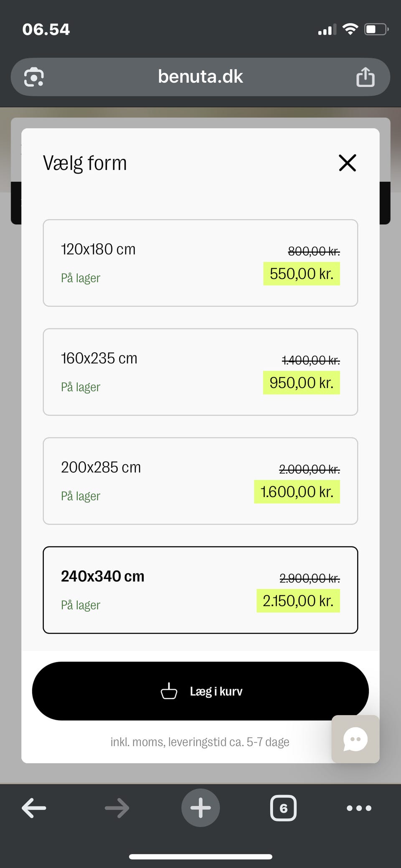Open the chat support bubble
Screen dimensions: 401x868
click(355, 739)
